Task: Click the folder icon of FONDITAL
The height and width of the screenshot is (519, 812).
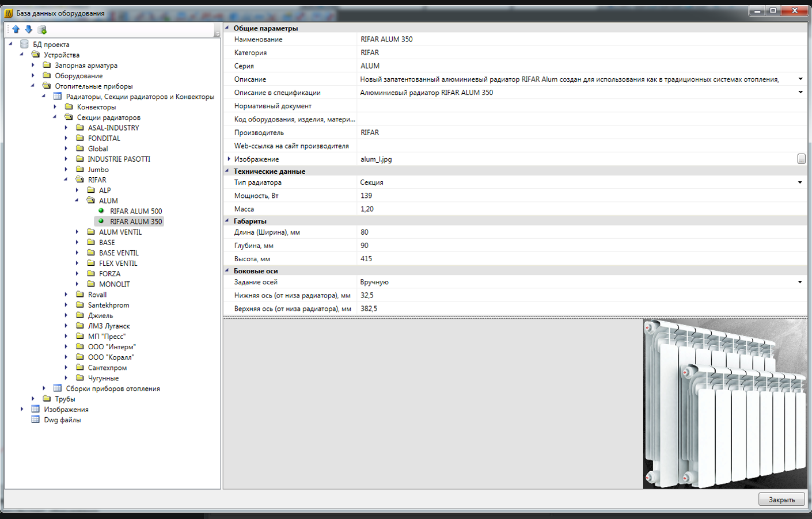Action: click(79, 138)
